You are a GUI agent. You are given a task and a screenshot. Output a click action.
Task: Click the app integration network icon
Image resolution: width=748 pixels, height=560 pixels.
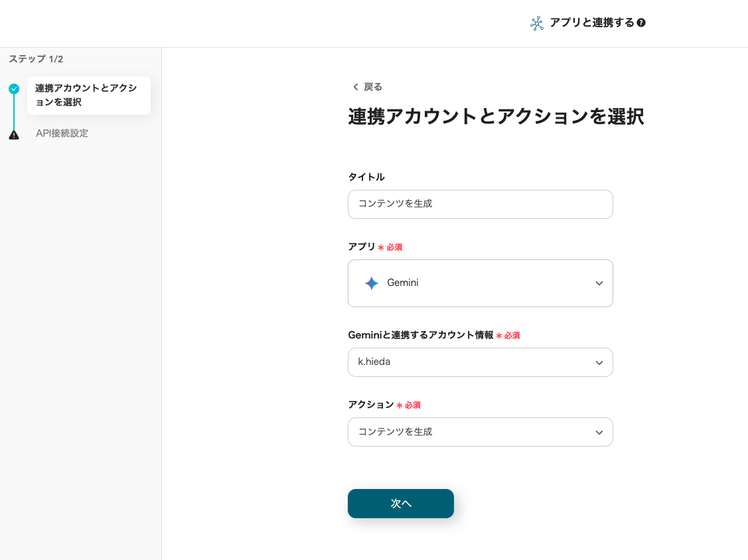click(537, 23)
